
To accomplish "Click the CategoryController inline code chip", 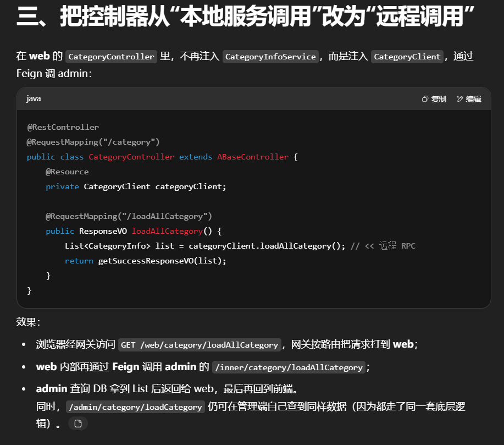I will click(x=111, y=57).
